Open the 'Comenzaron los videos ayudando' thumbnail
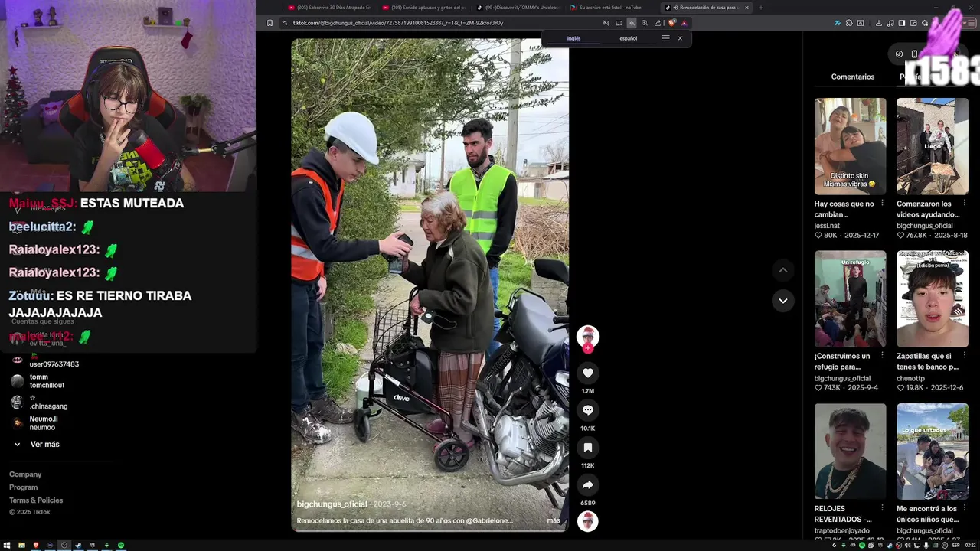 (932, 146)
